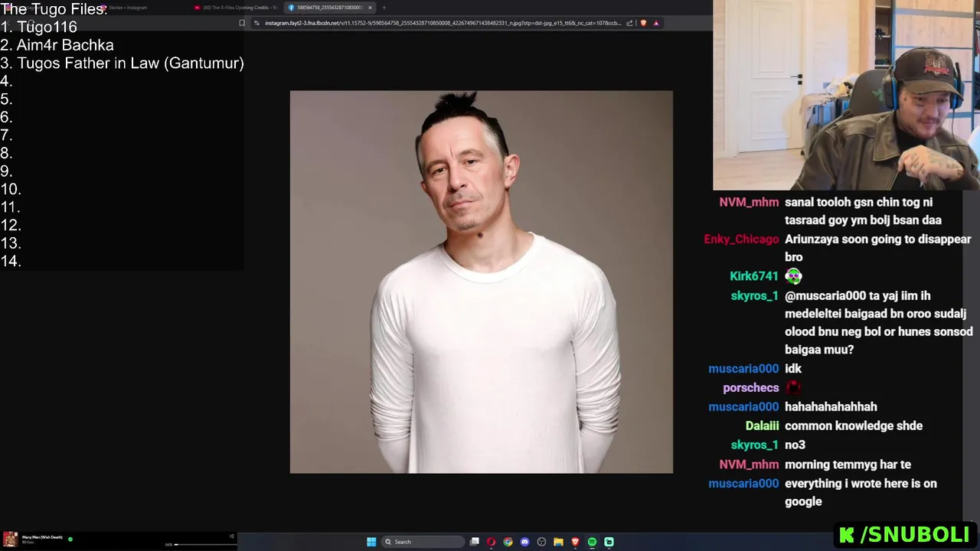Open Spotify from the taskbar

[592, 542]
